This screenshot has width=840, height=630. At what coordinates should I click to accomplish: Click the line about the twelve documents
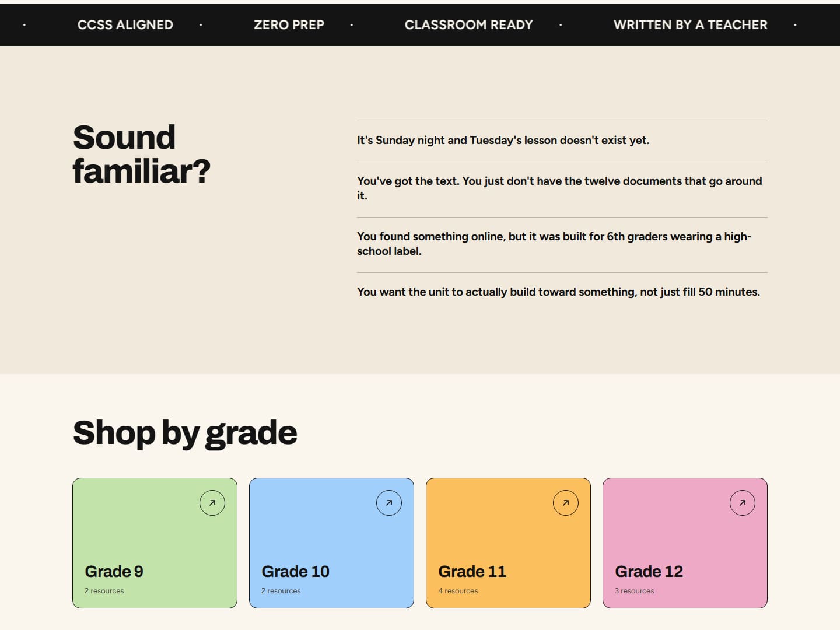(x=560, y=188)
